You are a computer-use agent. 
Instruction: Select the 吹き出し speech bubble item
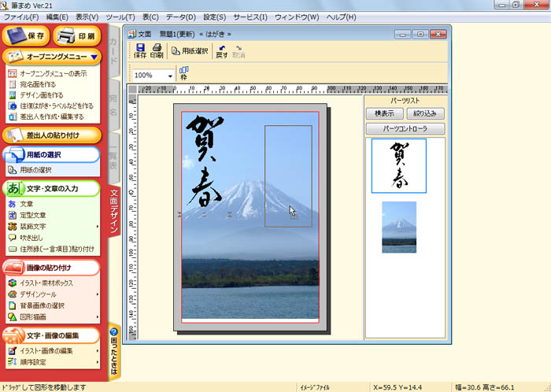(32, 237)
